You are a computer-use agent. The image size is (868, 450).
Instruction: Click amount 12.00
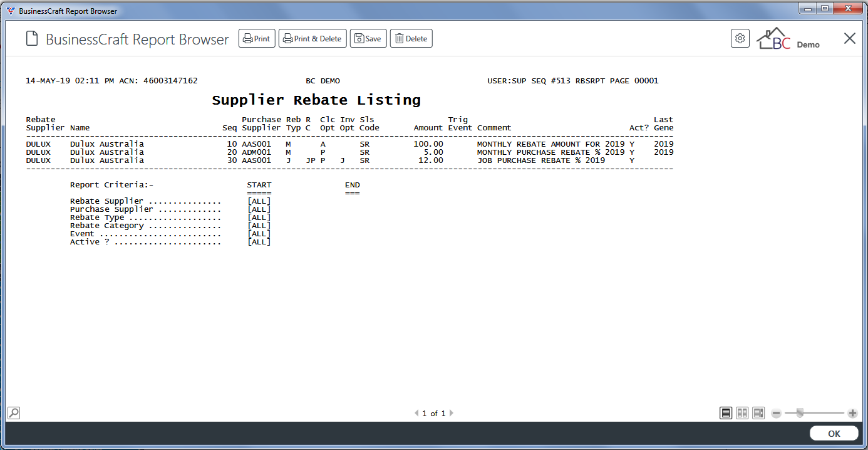[x=431, y=160]
